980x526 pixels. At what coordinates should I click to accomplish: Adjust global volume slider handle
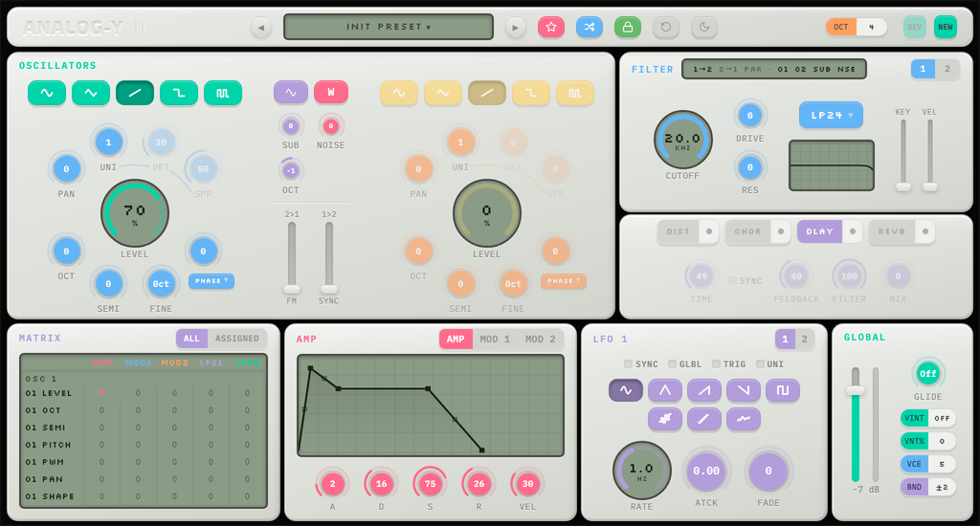855,390
